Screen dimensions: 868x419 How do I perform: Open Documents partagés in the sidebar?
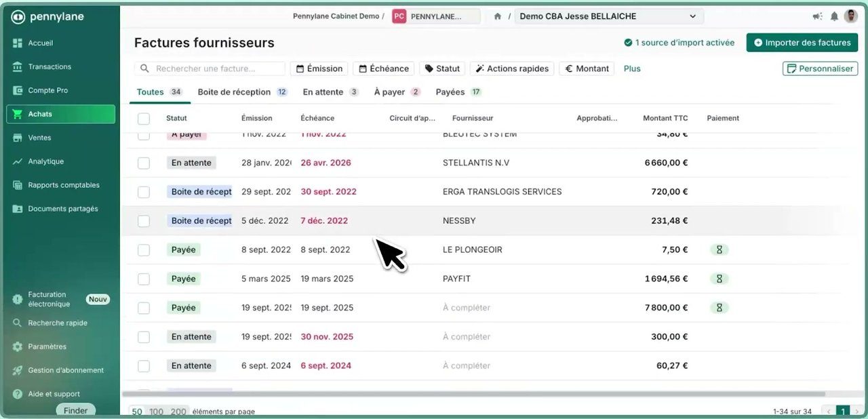click(61, 209)
